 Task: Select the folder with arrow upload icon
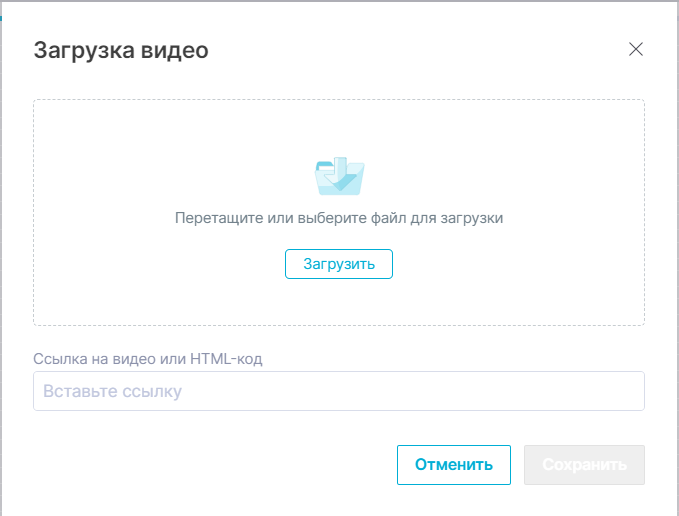click(x=339, y=176)
